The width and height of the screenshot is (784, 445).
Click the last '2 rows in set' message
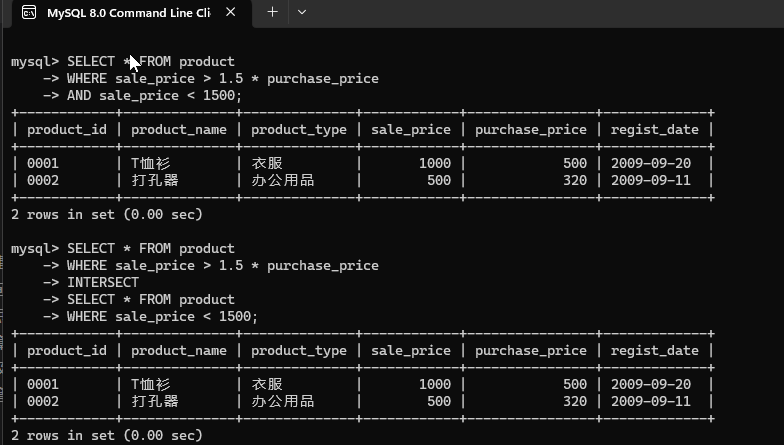(x=107, y=435)
